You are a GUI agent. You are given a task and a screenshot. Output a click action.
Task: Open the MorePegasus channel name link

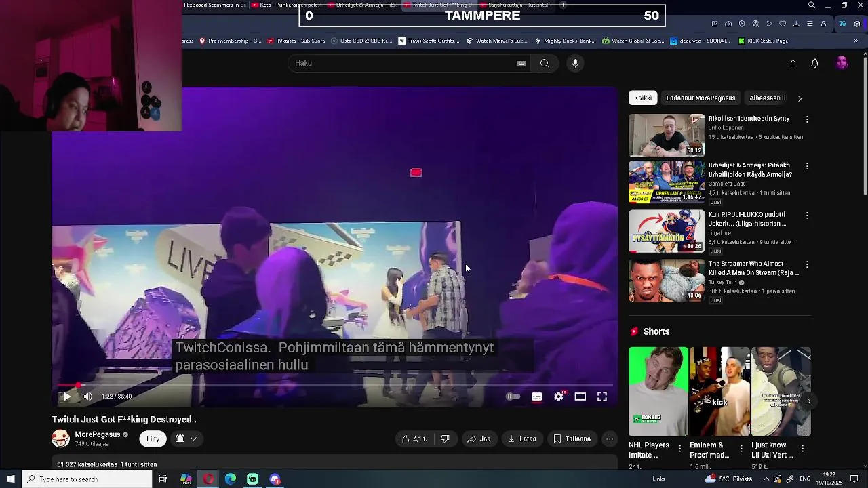98,434
